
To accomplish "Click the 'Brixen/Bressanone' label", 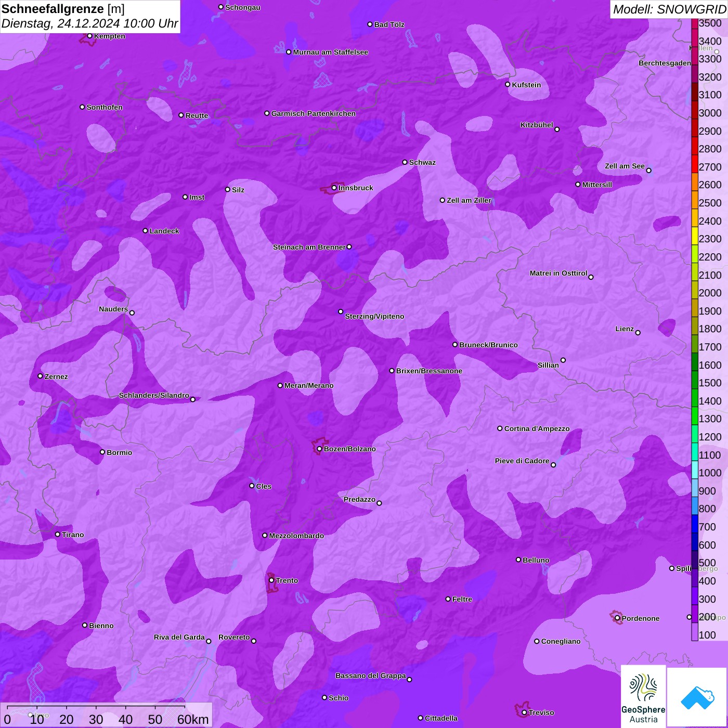I will pyautogui.click(x=429, y=371).
